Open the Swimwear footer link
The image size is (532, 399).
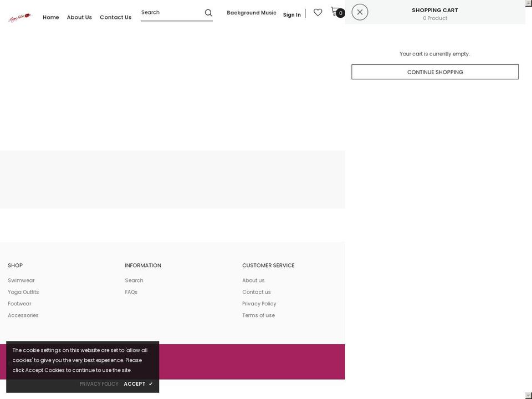coord(21,280)
